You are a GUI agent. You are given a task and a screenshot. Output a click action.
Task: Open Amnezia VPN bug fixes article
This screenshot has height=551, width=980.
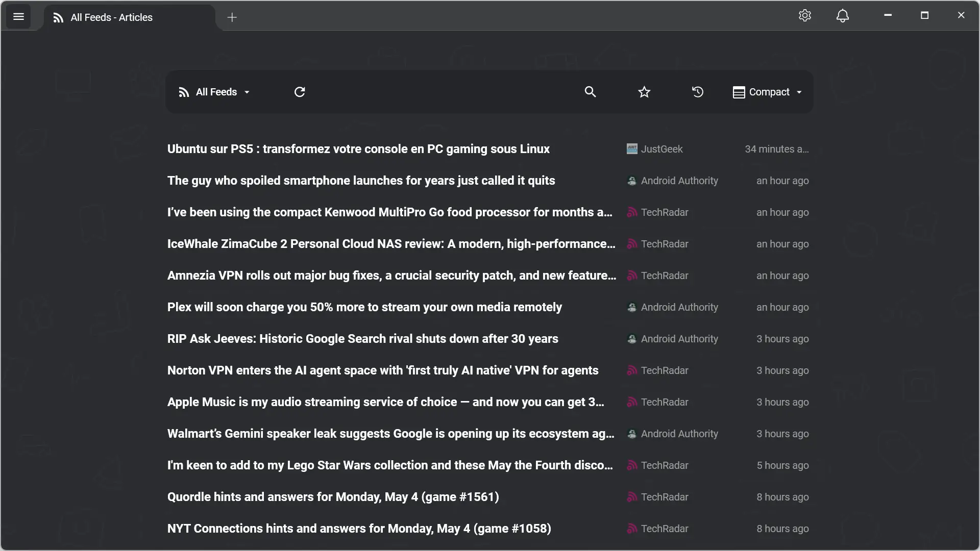point(392,275)
